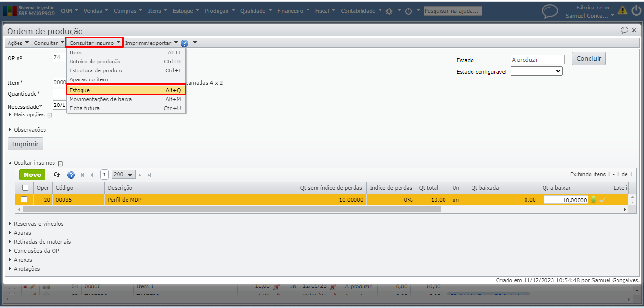The width and height of the screenshot is (644, 308).
Task: Open the Ações menu
Action: (18, 43)
